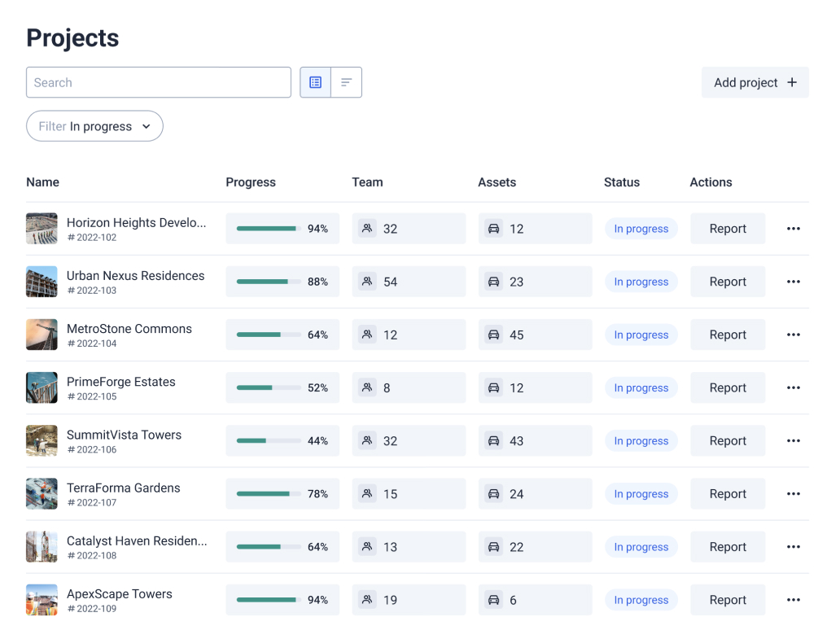This screenshot has height=617, width=840.
Task: Click the plus icon on Add project
Action: pyautogui.click(x=792, y=82)
